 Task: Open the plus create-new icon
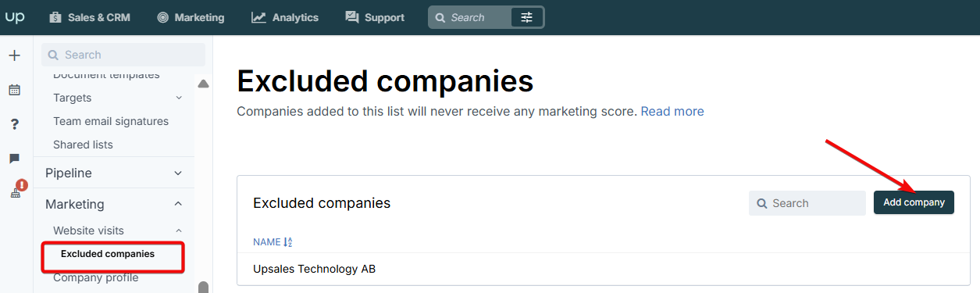point(14,55)
